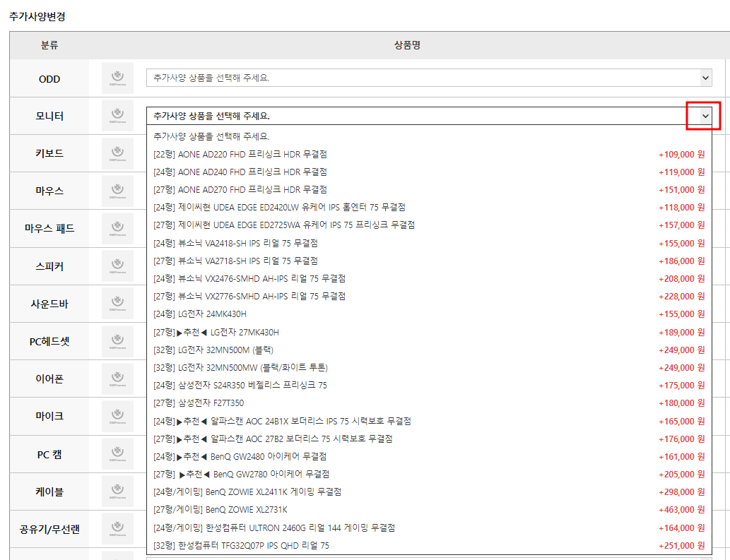This screenshot has height=560, width=730.
Task: Click the product icon next to 공유기/무선랜
Action: point(117,528)
